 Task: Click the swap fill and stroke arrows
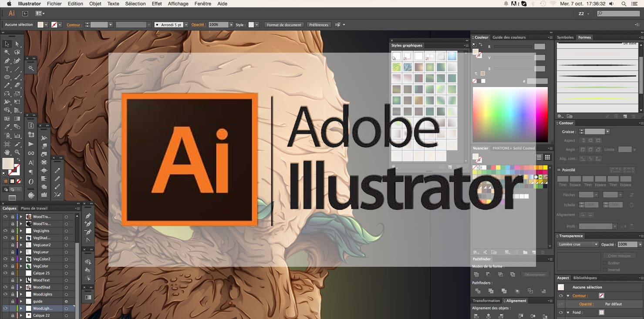click(x=18, y=160)
